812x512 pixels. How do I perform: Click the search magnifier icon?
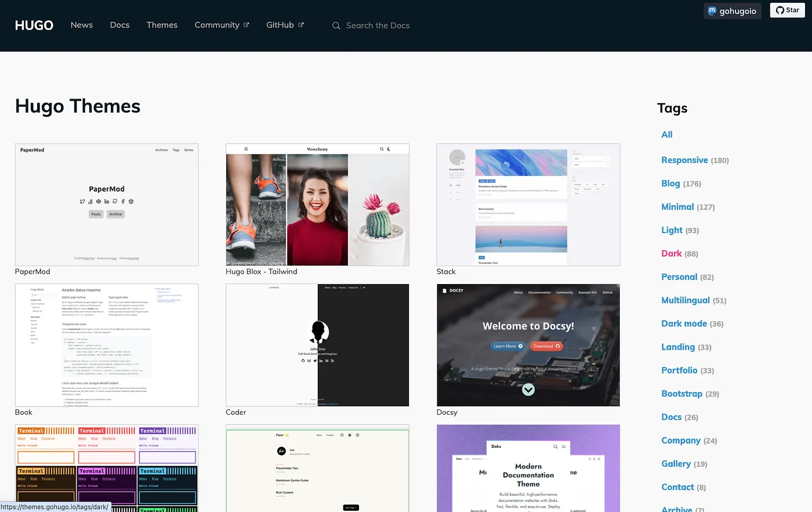tap(336, 26)
